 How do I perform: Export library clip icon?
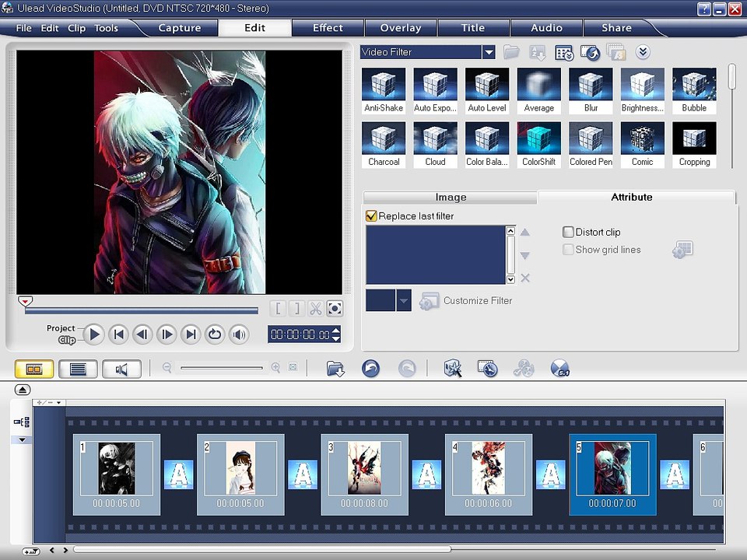591,52
